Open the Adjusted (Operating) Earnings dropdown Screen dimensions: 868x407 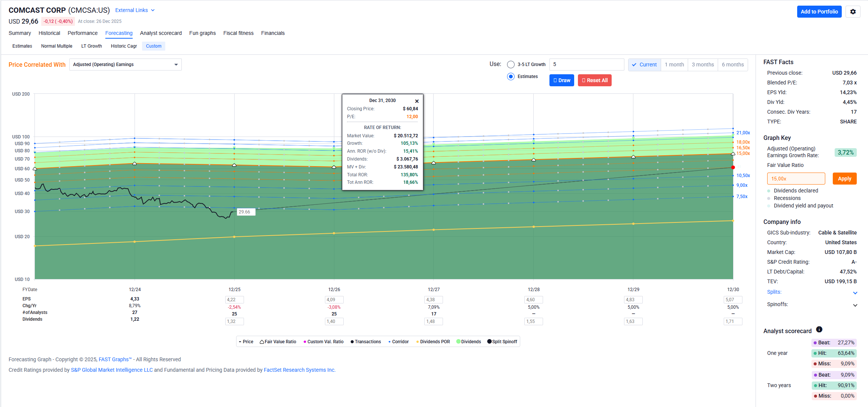point(125,65)
